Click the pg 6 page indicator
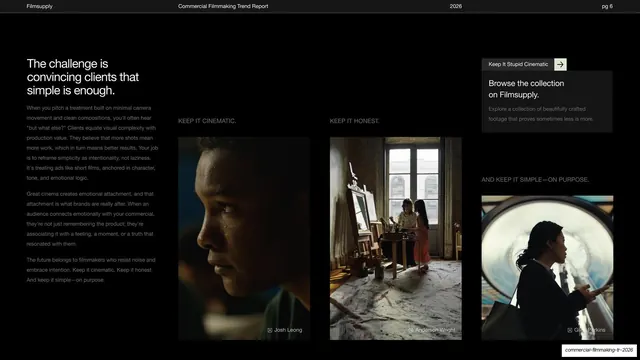The height and width of the screenshot is (360, 640). [607, 6]
